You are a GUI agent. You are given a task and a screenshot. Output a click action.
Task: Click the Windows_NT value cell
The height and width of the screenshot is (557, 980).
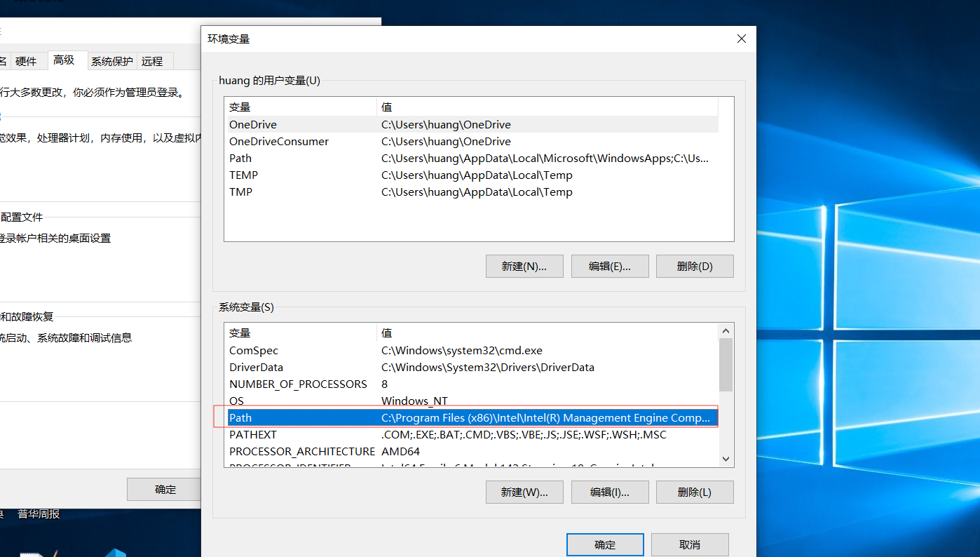click(x=414, y=401)
